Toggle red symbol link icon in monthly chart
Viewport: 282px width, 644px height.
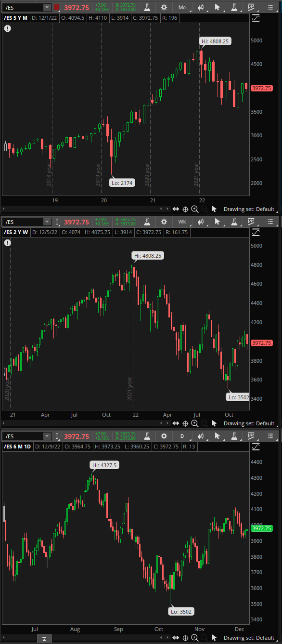57,7
